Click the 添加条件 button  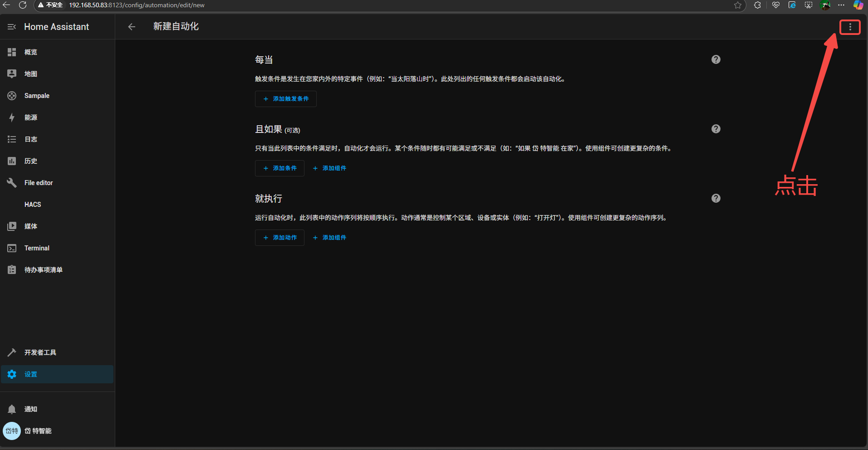pyautogui.click(x=280, y=168)
